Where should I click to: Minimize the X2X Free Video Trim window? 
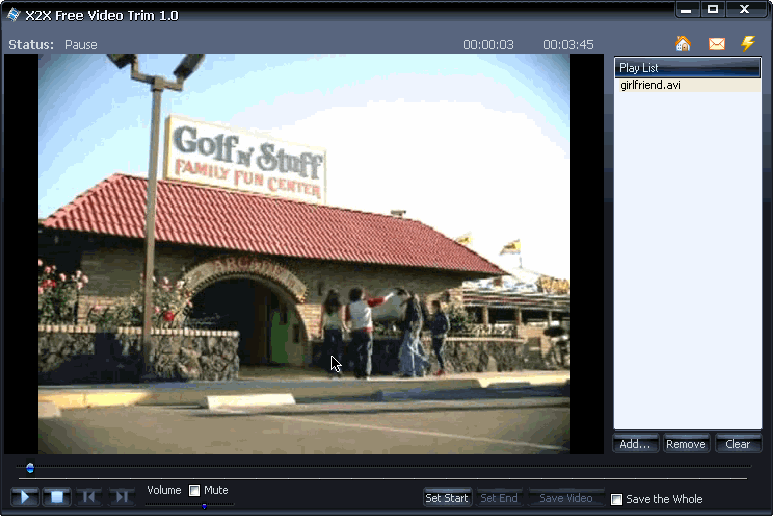(x=686, y=9)
